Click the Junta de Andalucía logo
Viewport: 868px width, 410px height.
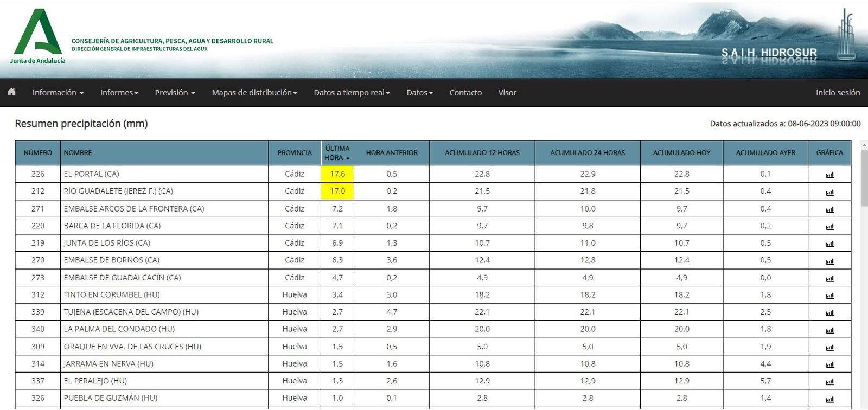click(x=37, y=36)
